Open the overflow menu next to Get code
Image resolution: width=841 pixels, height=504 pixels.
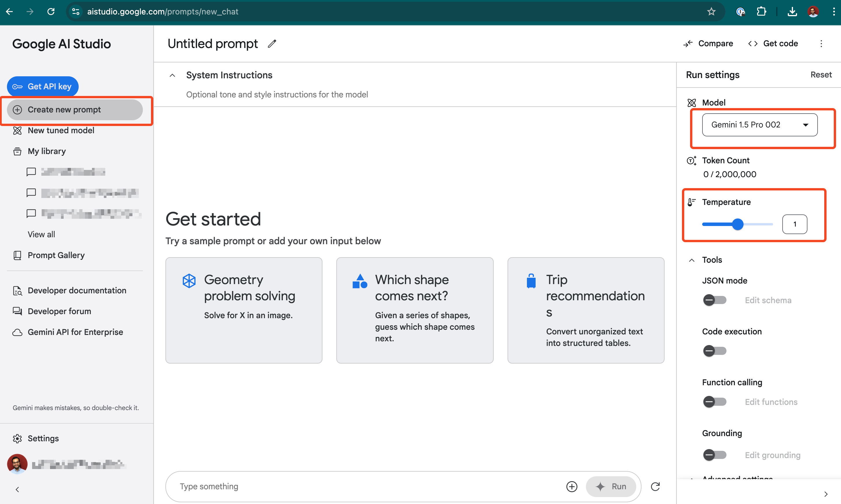tap(821, 43)
